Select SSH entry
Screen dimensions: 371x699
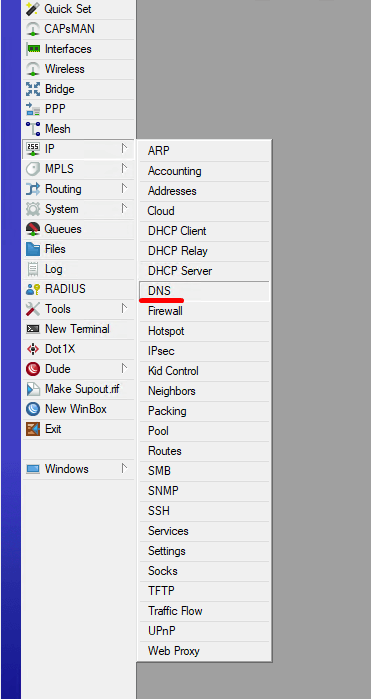pyautogui.click(x=205, y=511)
